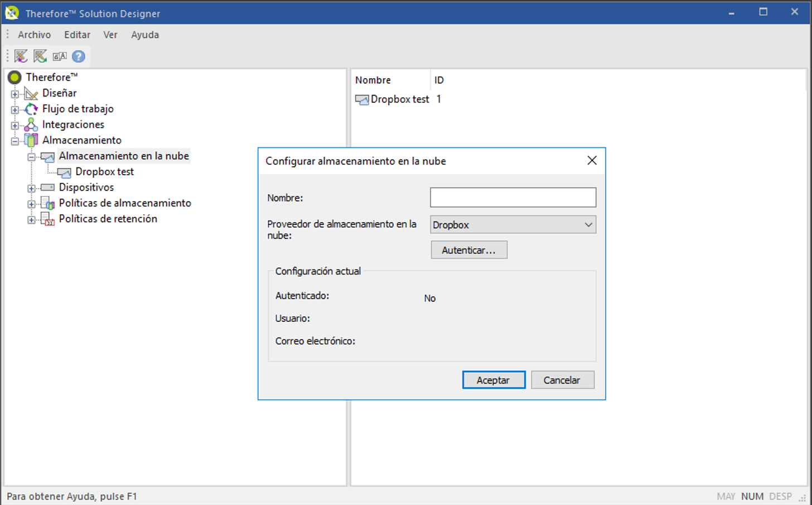Click the Políticas de retención icon
Screen dimensions: 812x505
48,219
